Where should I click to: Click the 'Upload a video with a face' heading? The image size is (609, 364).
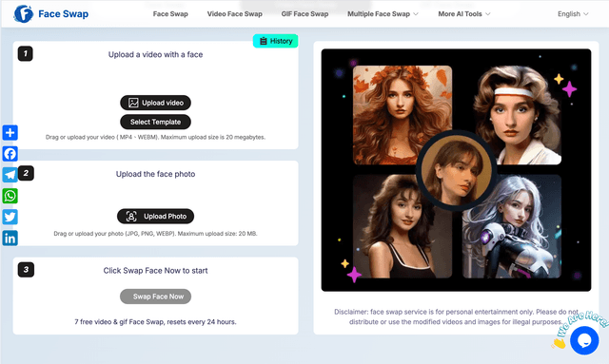pyautogui.click(x=155, y=55)
